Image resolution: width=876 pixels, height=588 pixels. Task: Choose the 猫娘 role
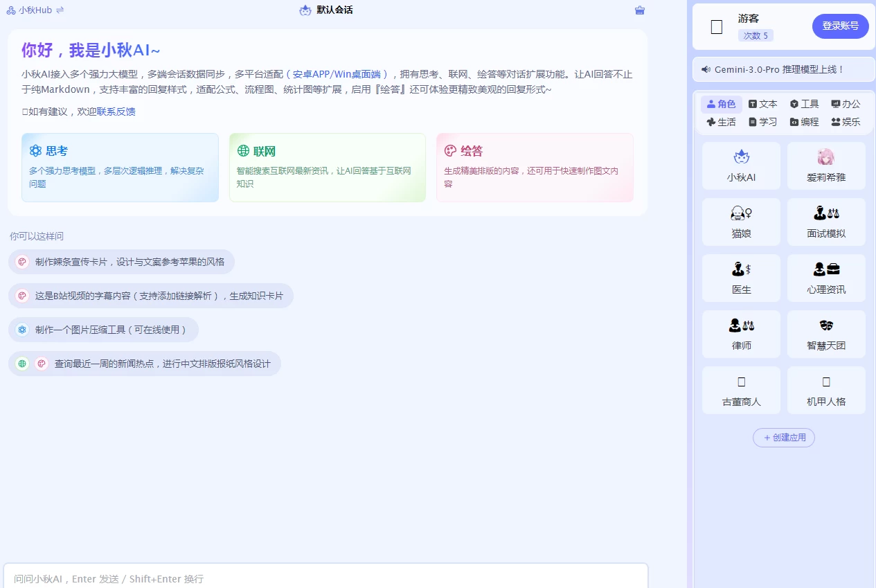pos(741,222)
